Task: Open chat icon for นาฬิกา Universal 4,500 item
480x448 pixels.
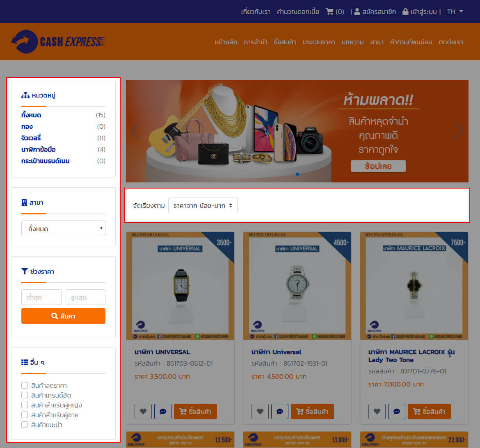Action: [279, 411]
